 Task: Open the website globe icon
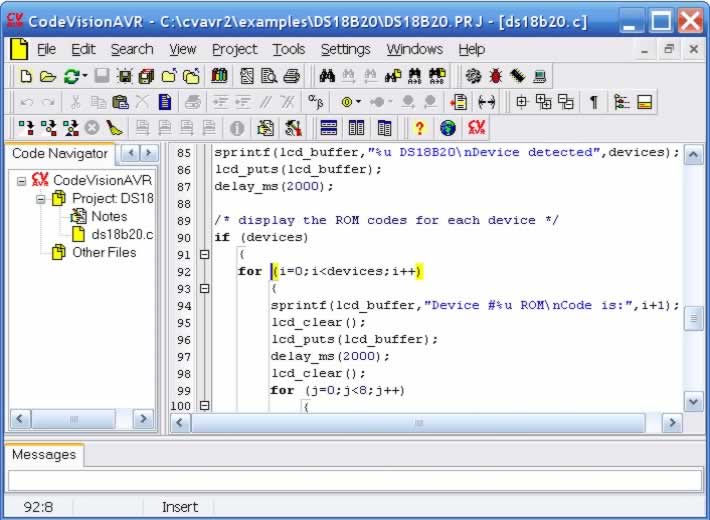point(448,128)
